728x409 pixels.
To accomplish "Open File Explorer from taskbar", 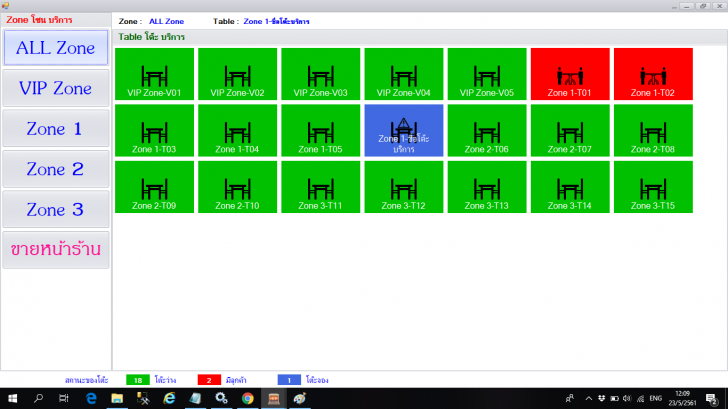I will (117, 398).
